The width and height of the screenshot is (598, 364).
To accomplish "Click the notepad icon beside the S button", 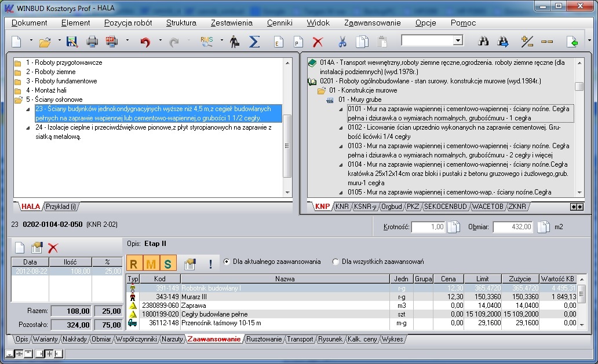I will click(x=189, y=263).
